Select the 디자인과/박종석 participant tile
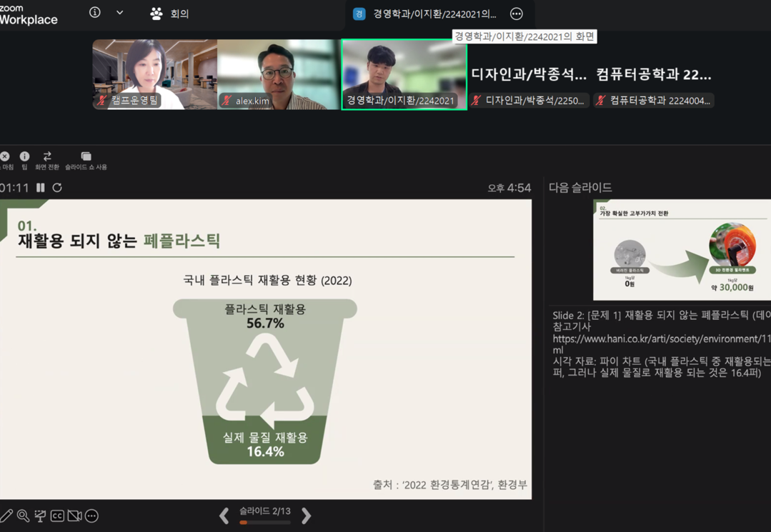The height and width of the screenshot is (532, 771). [x=529, y=74]
